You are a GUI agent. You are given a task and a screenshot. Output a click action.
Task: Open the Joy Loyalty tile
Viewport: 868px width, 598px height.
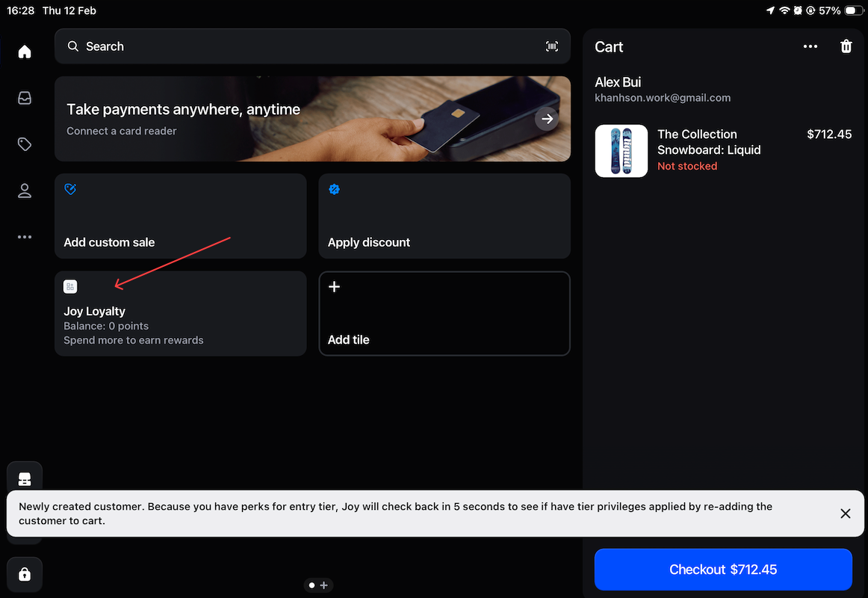tap(180, 313)
